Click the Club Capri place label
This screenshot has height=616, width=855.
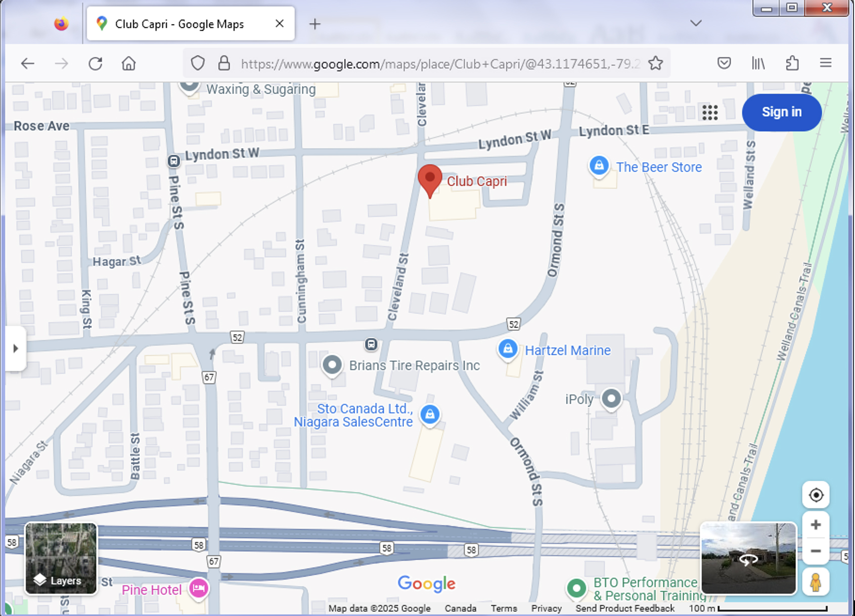[477, 181]
